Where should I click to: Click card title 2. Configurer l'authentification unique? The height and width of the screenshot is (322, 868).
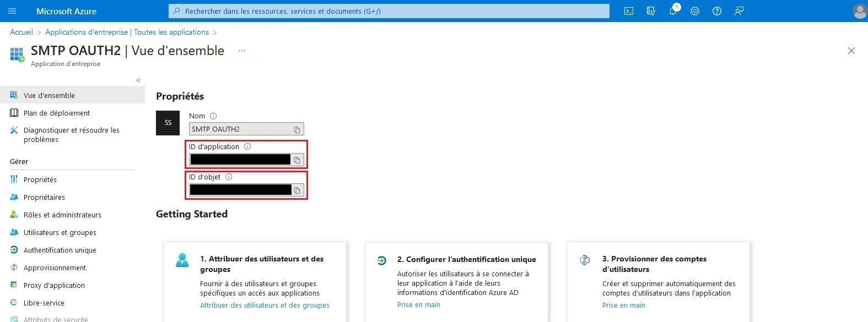pos(467,259)
